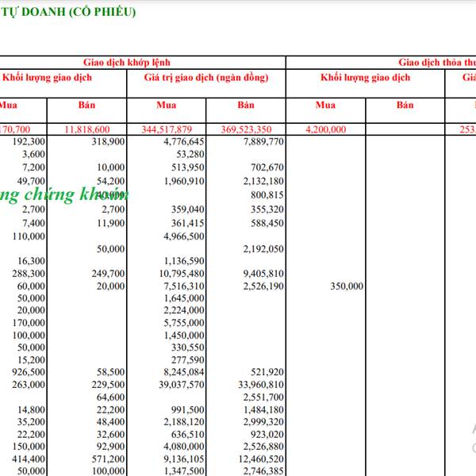The width and height of the screenshot is (476, 476).
Task: Select the 'Giá trị giao dịch (ngàn đồng)' header
Action: click(206, 78)
